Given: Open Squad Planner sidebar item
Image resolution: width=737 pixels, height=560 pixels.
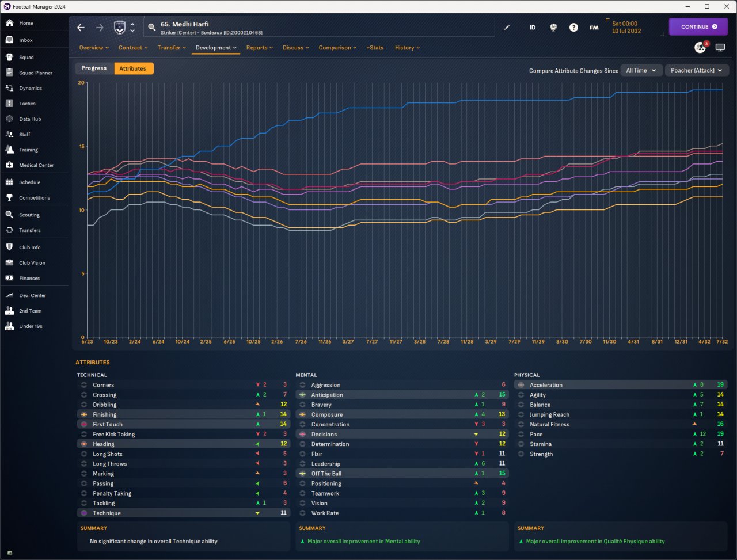Looking at the screenshot, I should 35,73.
